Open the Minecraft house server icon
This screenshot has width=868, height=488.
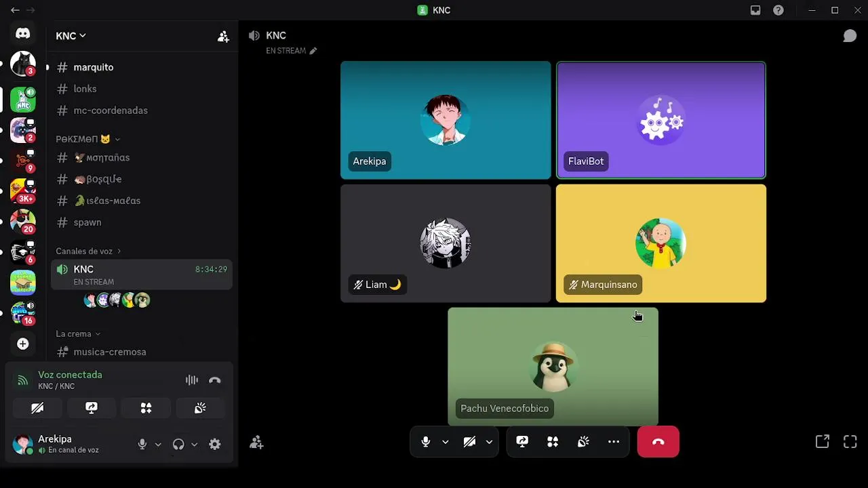(22, 283)
